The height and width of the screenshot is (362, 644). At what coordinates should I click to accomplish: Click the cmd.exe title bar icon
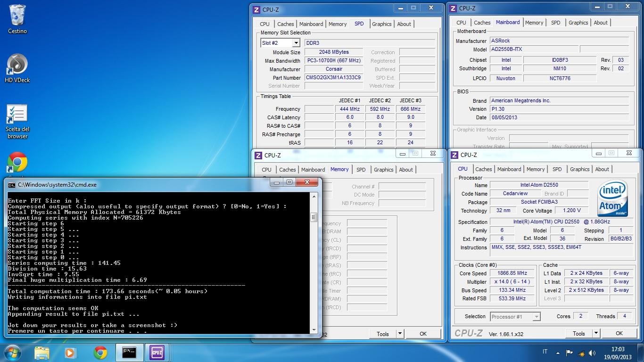tap(12, 185)
